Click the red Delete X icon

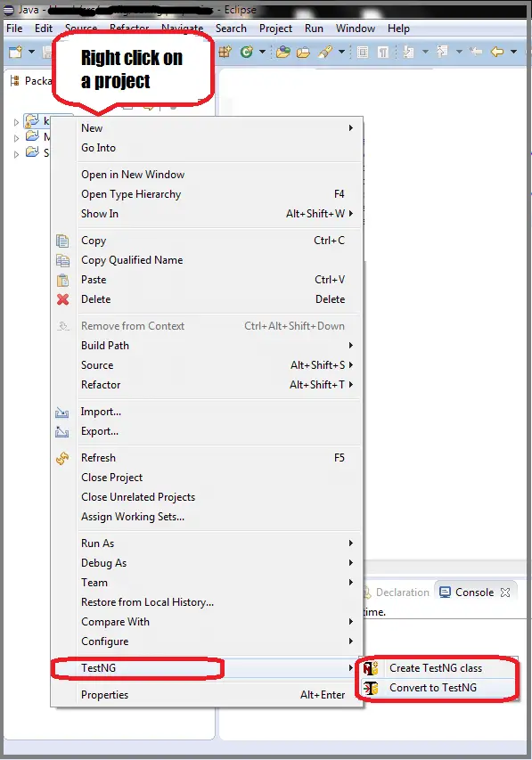[62, 299]
